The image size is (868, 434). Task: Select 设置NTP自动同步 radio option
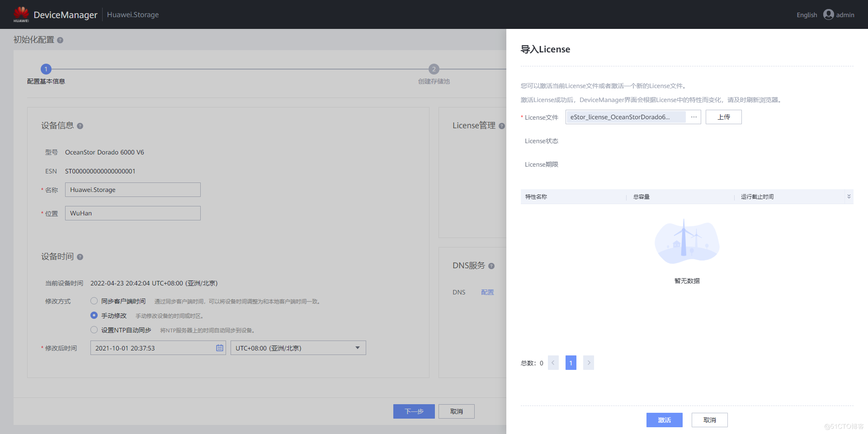[x=94, y=330]
